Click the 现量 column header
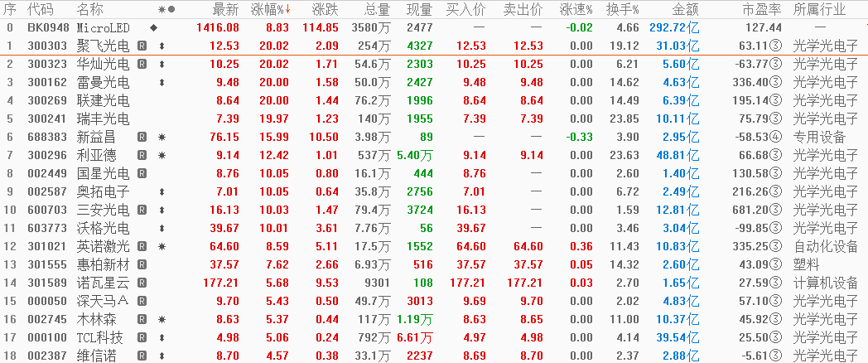The width and height of the screenshot is (868, 363). [x=420, y=9]
